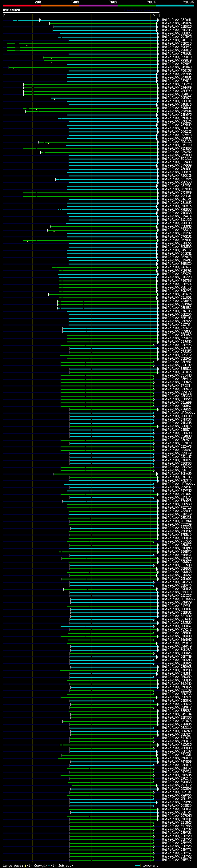Select the label UniRef100_Q2SRN5
This screenshot has width=197, height=868.
click(x=176, y=802)
